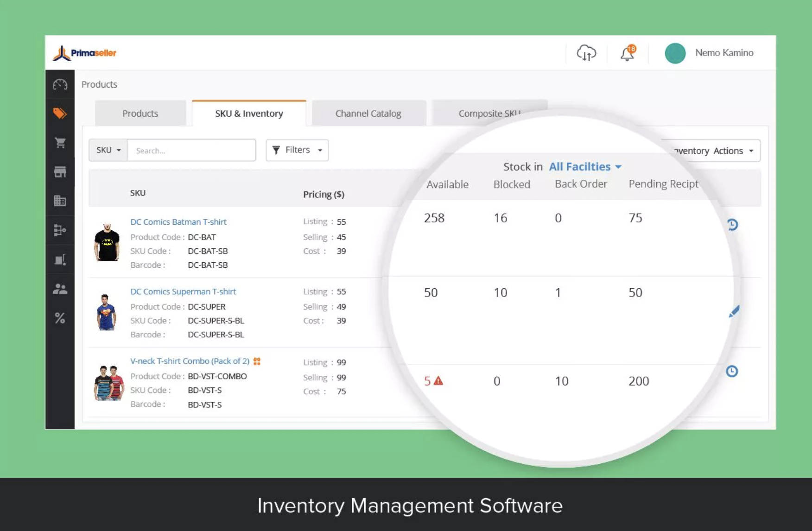Open the workflow hierarchy sidebar icon

(60, 230)
